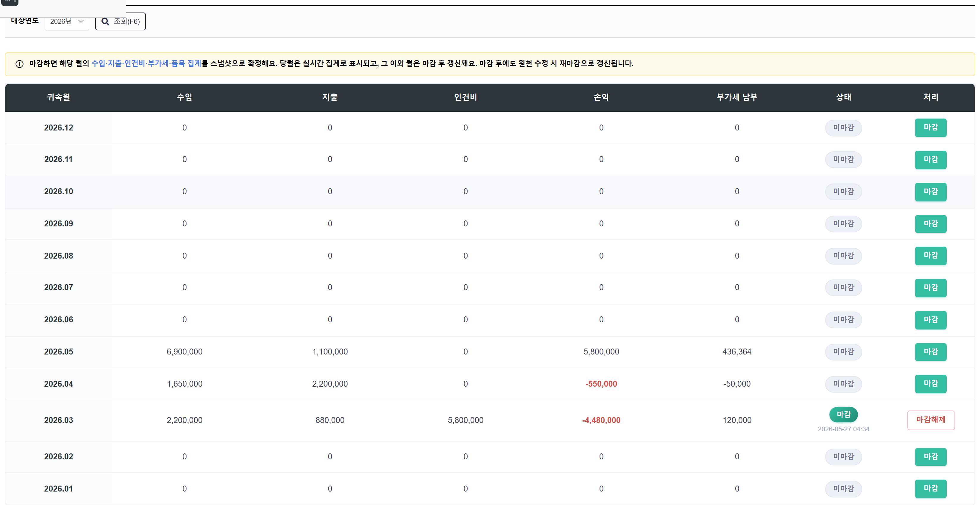The image size is (980, 510).
Task: Click the 상태 column header
Action: point(843,97)
